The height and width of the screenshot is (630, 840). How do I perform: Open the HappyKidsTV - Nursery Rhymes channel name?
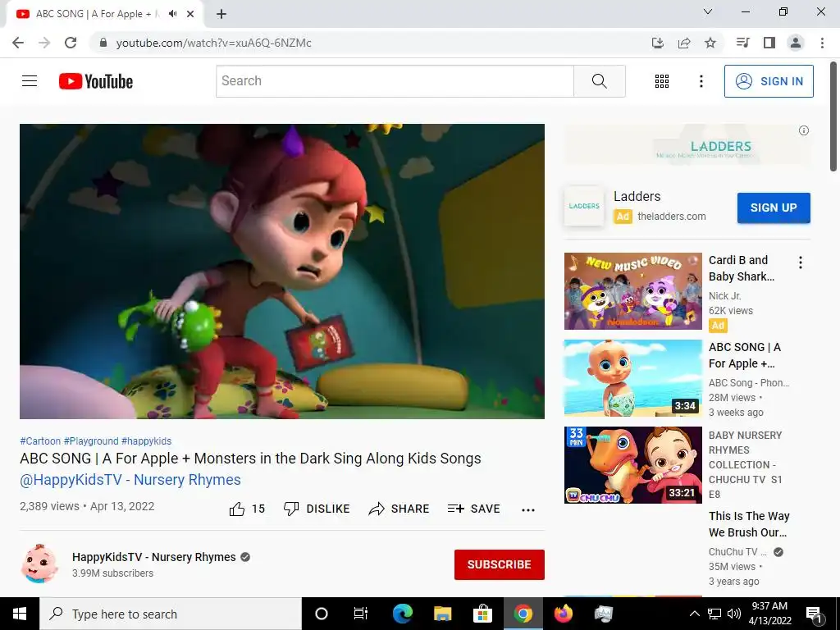point(153,557)
